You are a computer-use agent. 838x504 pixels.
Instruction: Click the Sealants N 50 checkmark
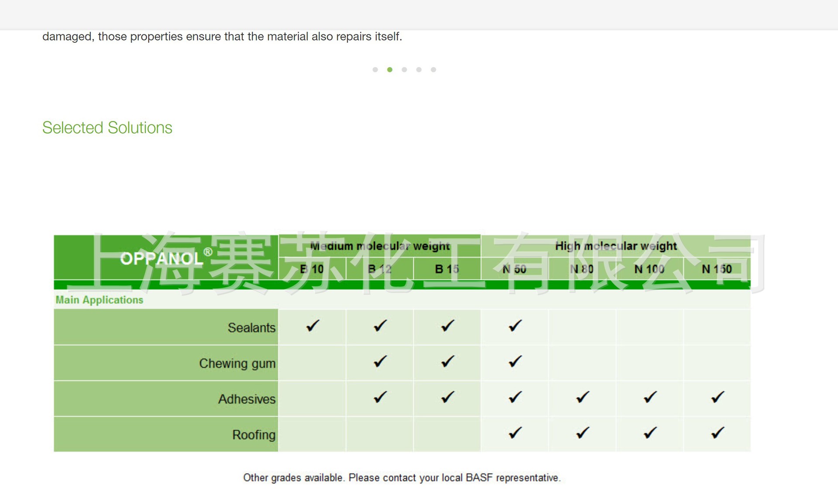click(515, 326)
